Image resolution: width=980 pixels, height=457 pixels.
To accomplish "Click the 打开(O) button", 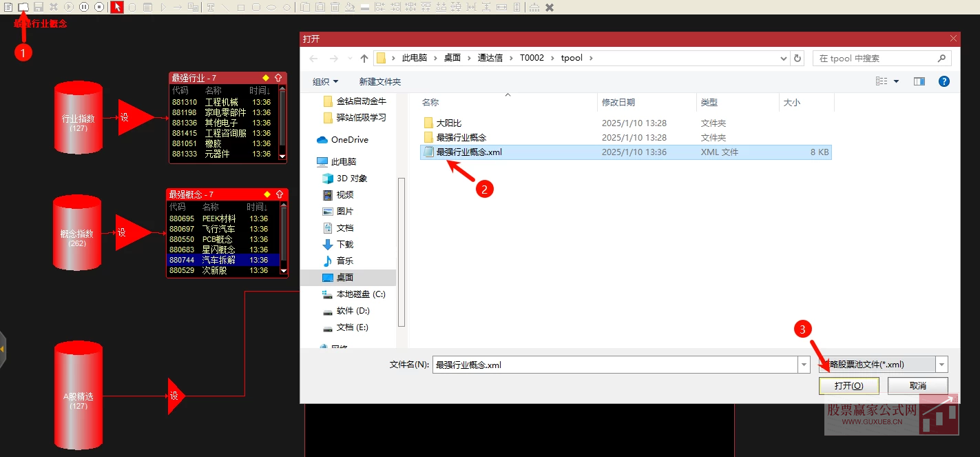I will pyautogui.click(x=848, y=385).
